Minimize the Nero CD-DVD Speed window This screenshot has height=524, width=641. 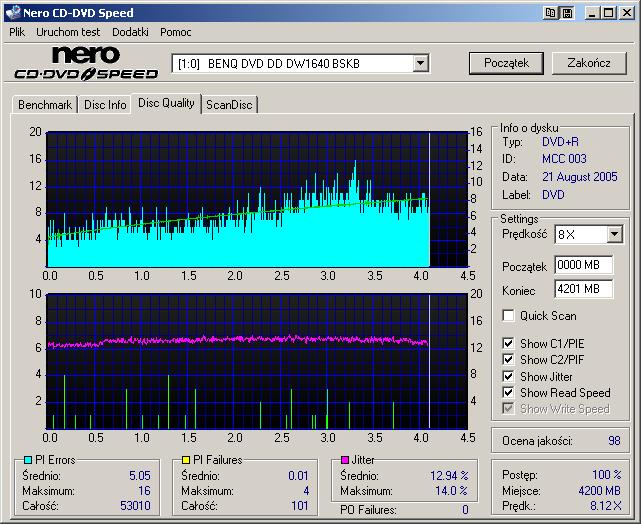point(592,13)
